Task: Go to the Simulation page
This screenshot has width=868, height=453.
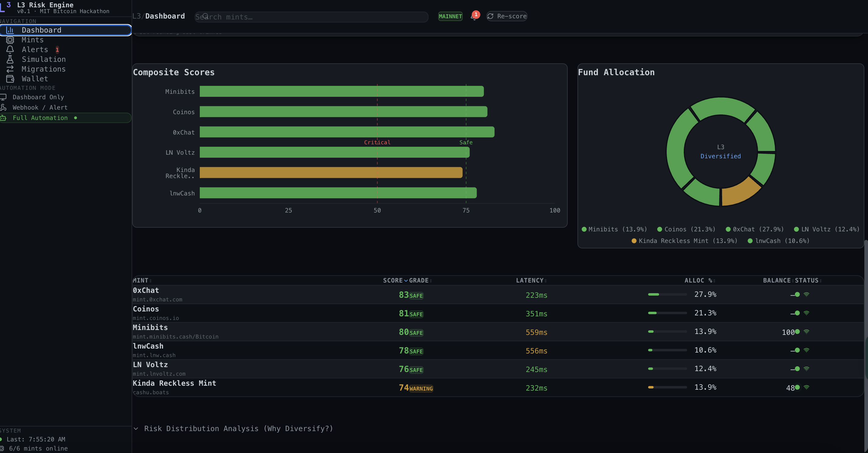Action: [44, 59]
